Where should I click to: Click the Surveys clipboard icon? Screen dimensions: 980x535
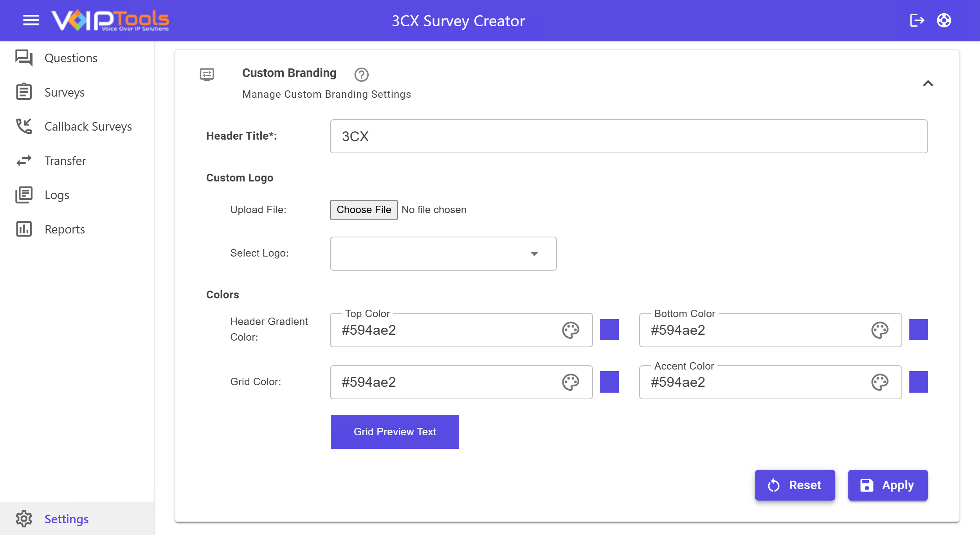tap(24, 92)
